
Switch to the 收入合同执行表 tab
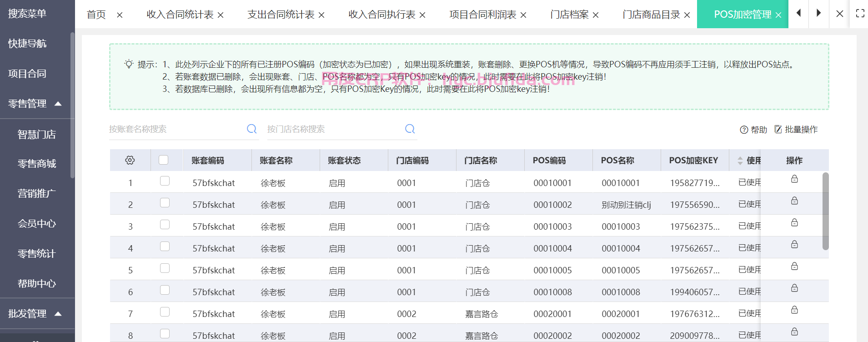coord(382,15)
